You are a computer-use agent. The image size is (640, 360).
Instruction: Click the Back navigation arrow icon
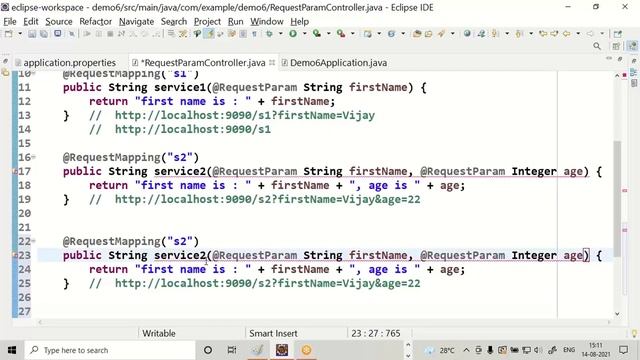pos(567,34)
